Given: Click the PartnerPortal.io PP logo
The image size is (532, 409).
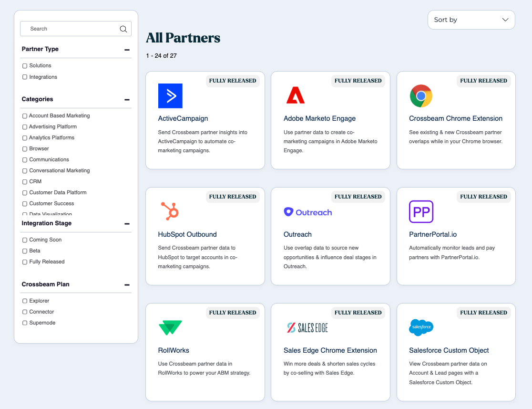Looking at the screenshot, I should pos(421,211).
